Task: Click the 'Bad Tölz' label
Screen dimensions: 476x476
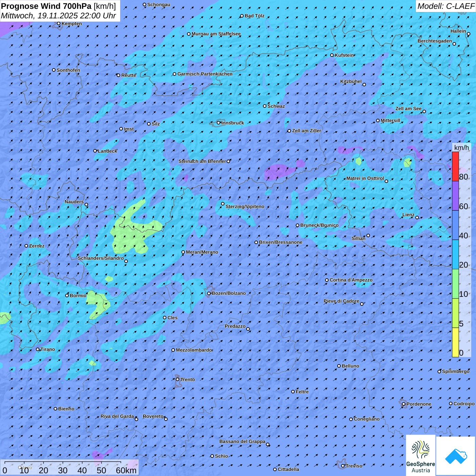Action: [254, 16]
